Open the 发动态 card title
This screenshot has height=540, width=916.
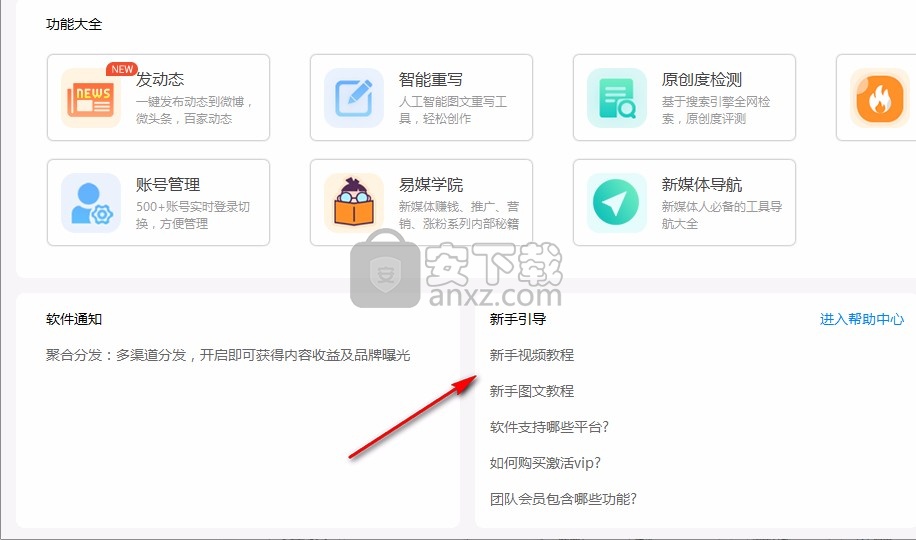pyautogui.click(x=160, y=79)
